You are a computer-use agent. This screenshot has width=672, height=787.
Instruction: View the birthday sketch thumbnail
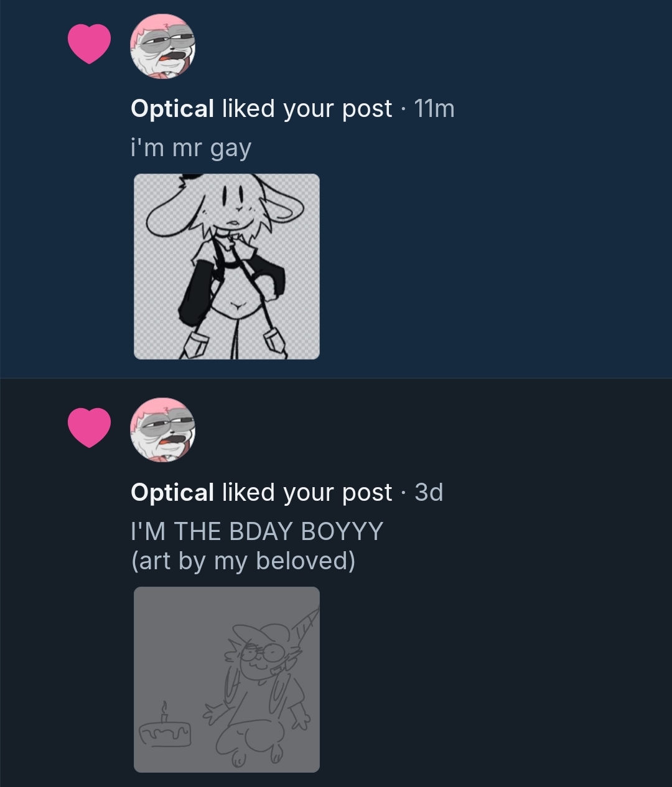[x=226, y=679]
